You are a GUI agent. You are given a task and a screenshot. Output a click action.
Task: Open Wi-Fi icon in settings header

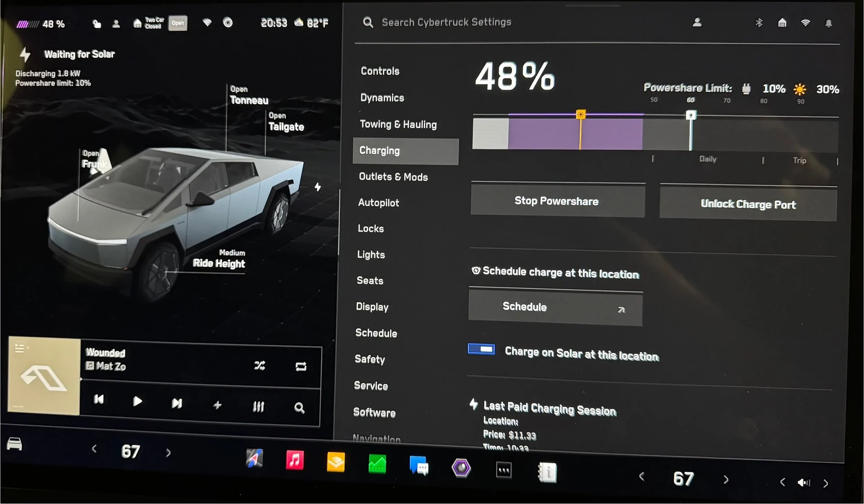805,23
